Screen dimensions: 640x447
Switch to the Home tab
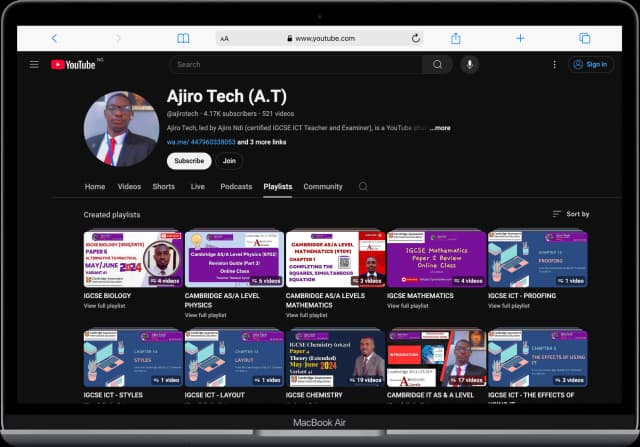[x=95, y=187]
